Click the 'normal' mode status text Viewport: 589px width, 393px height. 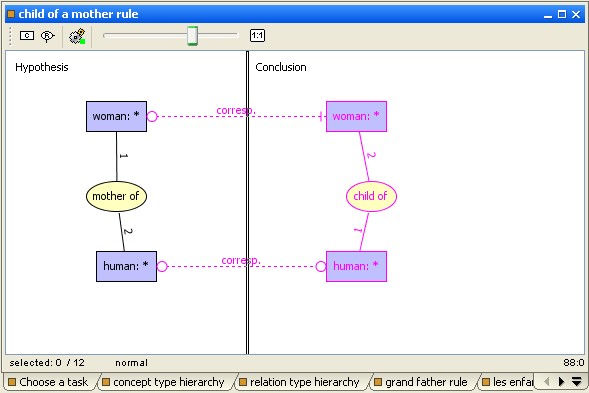[131, 363]
